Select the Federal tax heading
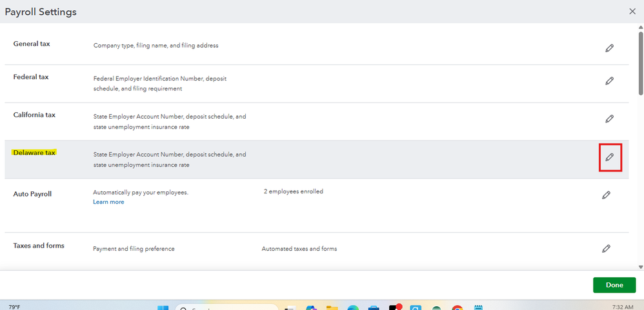The height and width of the screenshot is (310, 644). [31, 77]
